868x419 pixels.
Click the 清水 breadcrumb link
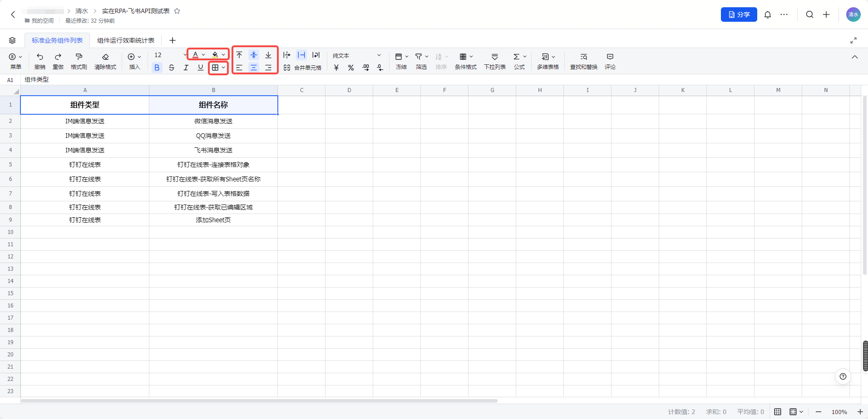[x=82, y=11]
